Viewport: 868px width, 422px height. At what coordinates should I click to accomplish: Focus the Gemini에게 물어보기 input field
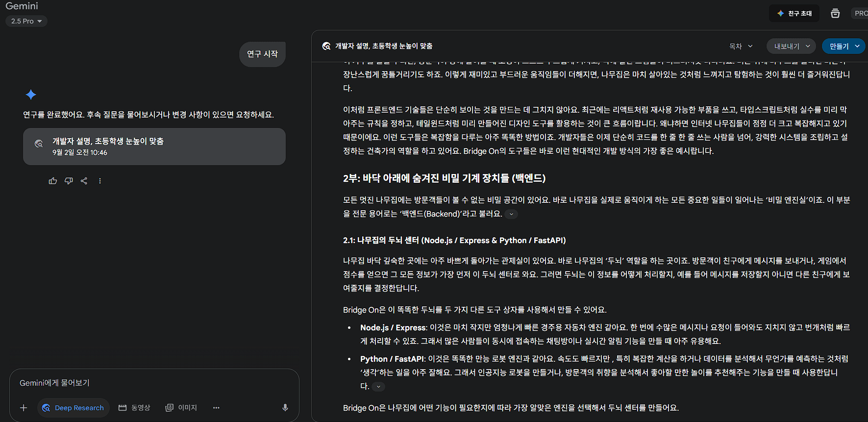tap(154, 383)
